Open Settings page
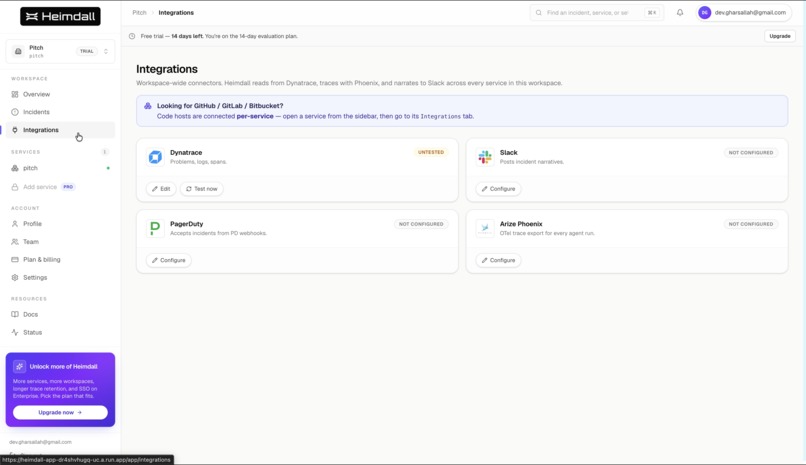The height and width of the screenshot is (465, 806). pyautogui.click(x=60, y=277)
